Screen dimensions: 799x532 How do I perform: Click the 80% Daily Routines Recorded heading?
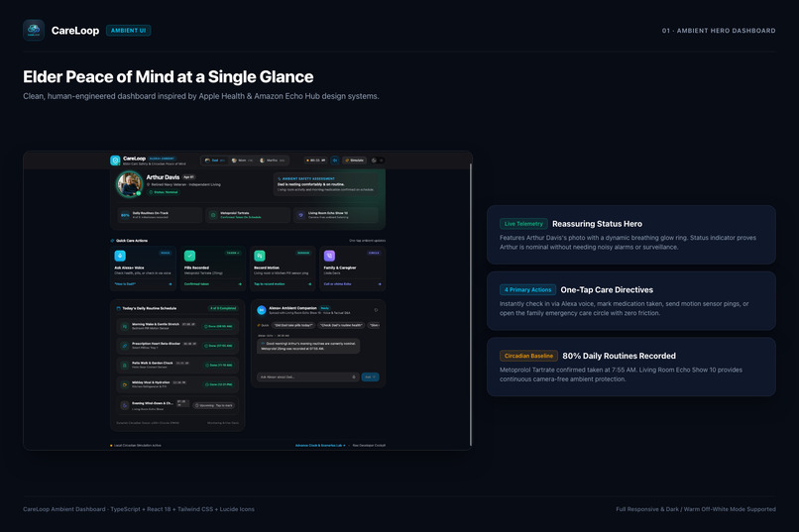coord(620,356)
